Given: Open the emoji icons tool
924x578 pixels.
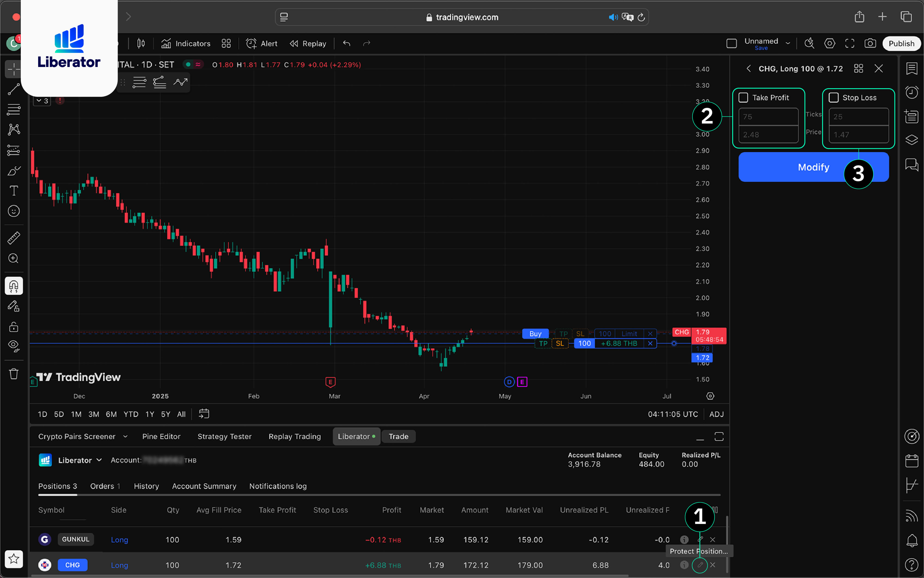Looking at the screenshot, I should coord(14,211).
